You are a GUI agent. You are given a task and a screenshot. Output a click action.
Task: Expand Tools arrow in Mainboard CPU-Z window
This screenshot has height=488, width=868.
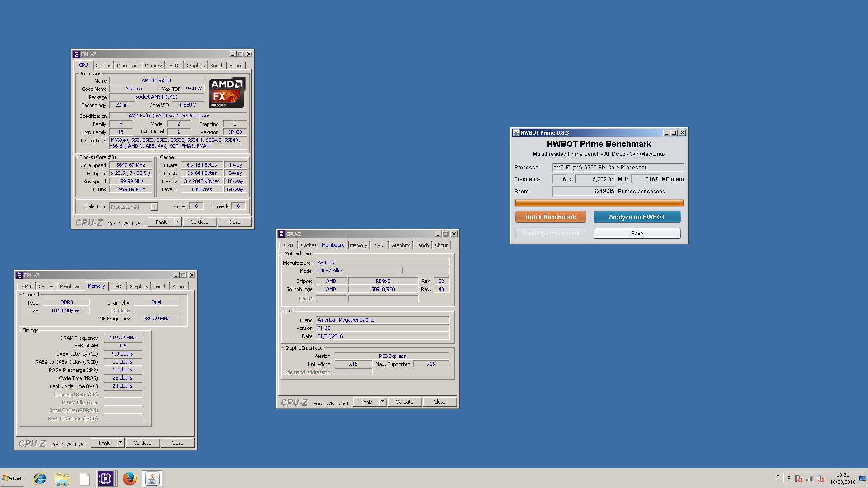pos(382,402)
